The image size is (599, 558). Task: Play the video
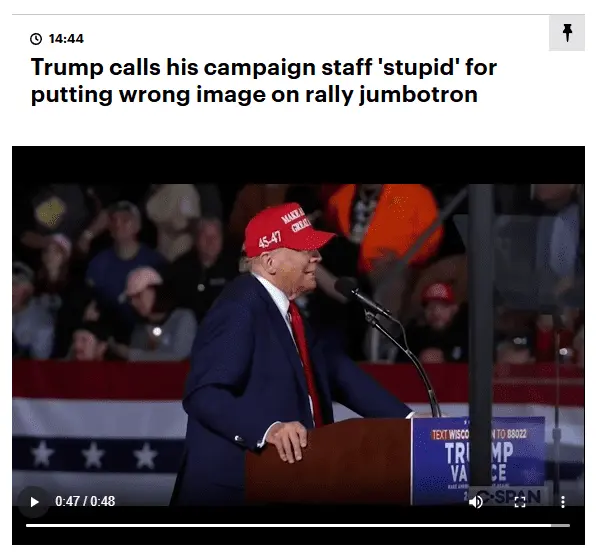click(34, 501)
